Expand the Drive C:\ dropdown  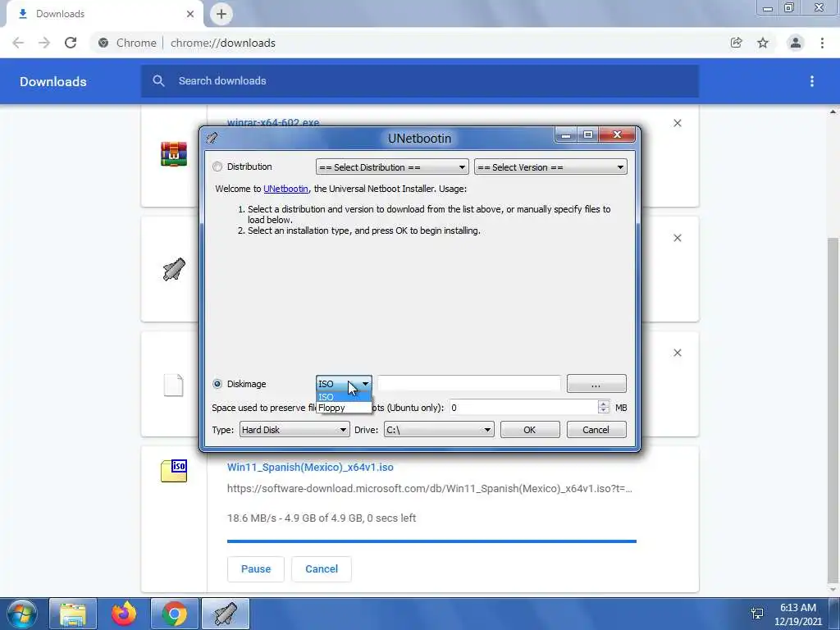[x=439, y=430]
